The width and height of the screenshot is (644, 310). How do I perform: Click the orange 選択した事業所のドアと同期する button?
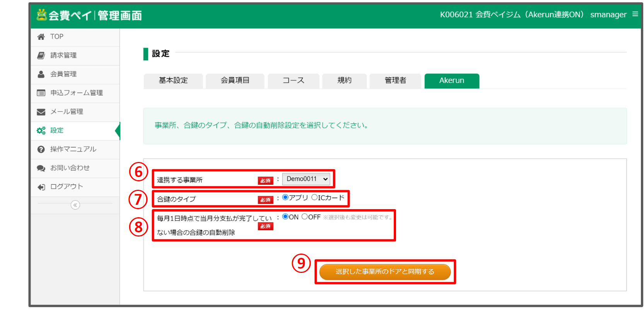pos(385,272)
